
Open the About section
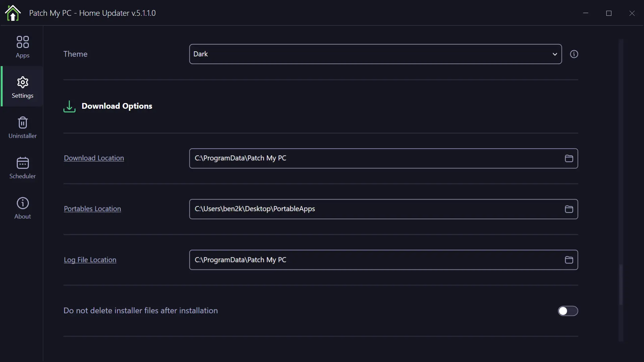coord(22,208)
